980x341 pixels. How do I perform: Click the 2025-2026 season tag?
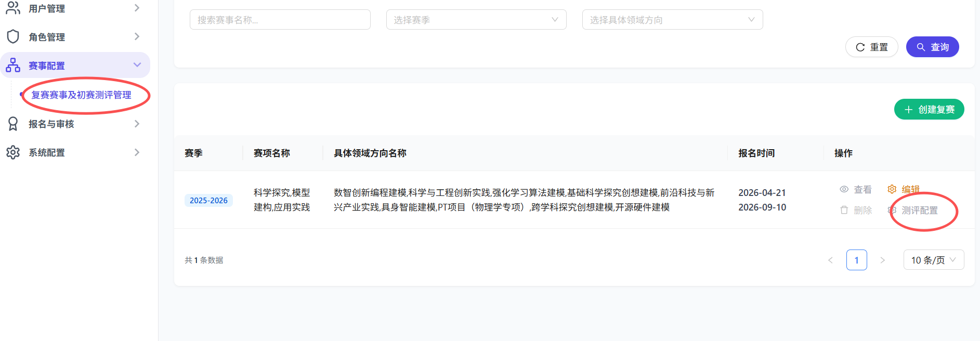click(208, 200)
